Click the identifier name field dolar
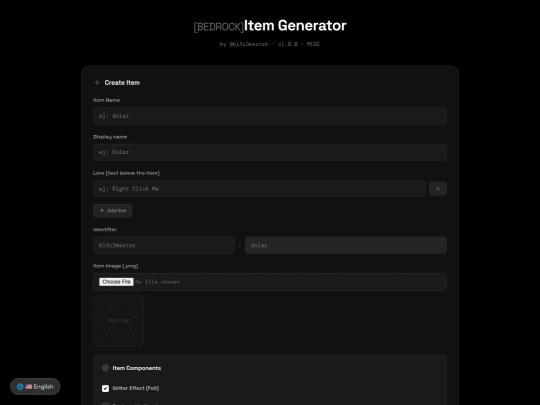This screenshot has width=540, height=405. point(346,245)
